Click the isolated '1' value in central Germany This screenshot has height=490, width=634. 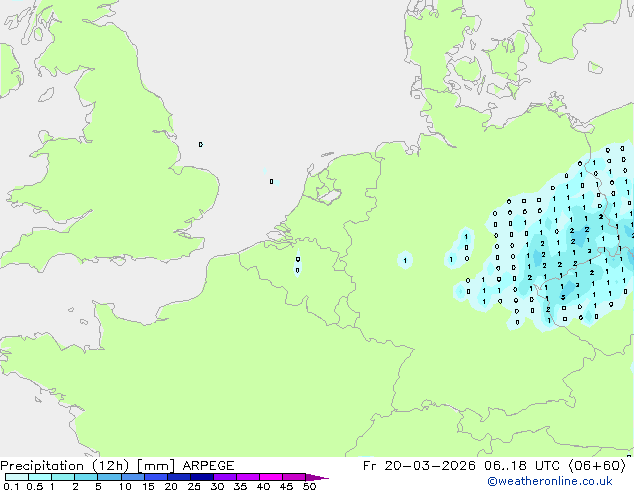(x=405, y=261)
